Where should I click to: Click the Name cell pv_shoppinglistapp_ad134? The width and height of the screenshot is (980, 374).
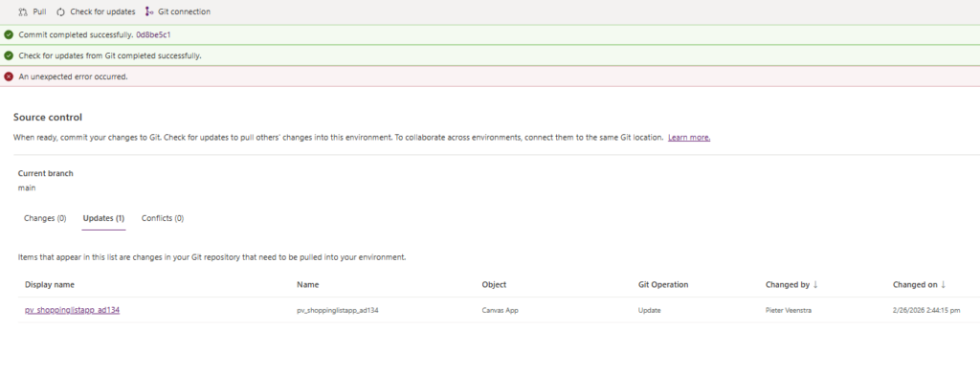click(x=338, y=310)
